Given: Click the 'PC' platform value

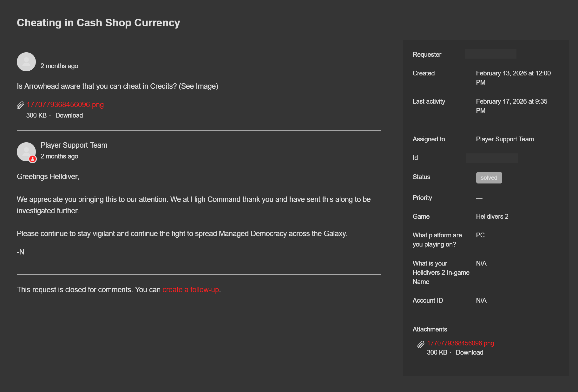Looking at the screenshot, I should tap(480, 235).
